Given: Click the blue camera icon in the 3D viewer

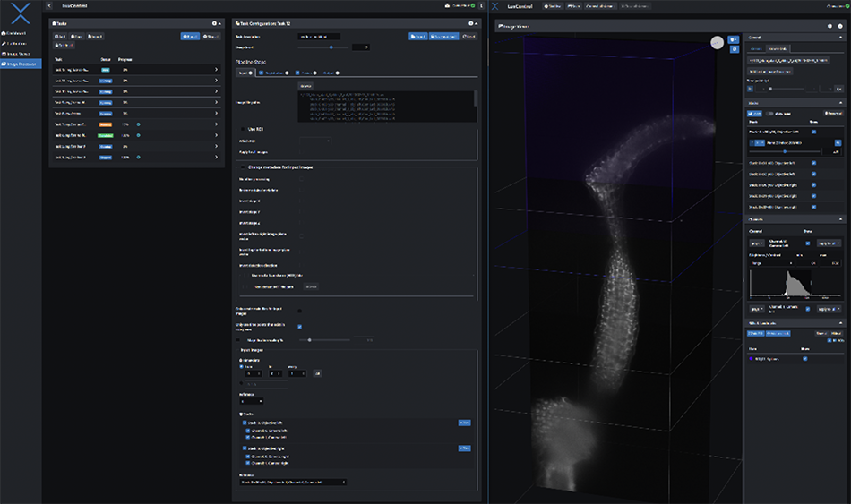Looking at the screenshot, I should pyautogui.click(x=734, y=39).
